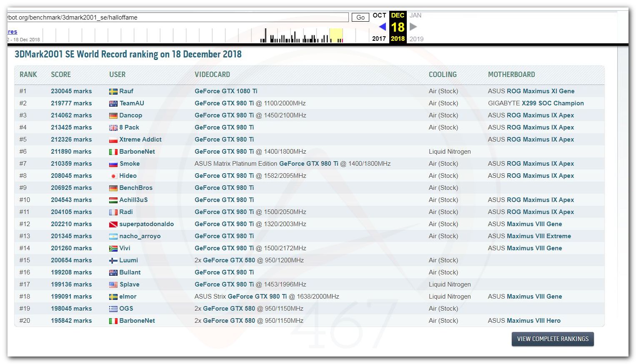Jump to OCT capture month
Viewport: 636px width, 364px height.
[379, 15]
